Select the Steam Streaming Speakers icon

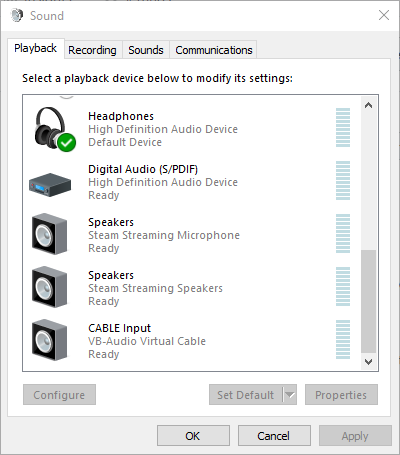50,287
